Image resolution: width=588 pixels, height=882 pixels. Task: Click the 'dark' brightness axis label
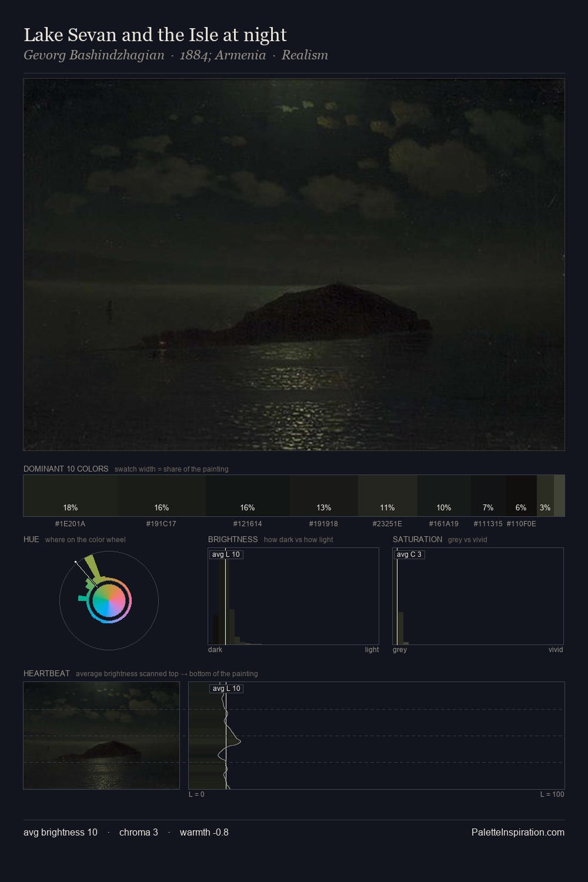215,650
